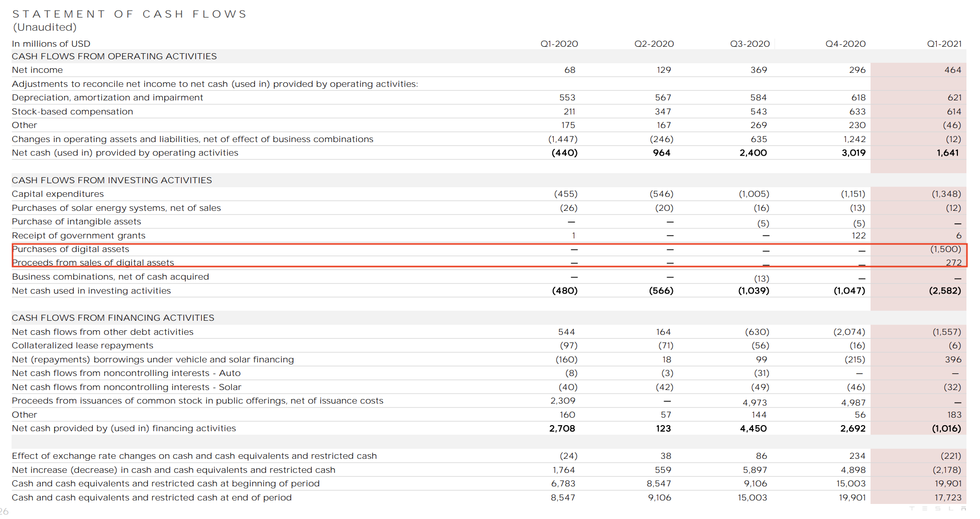
Task: Select the Q4-2020 column header
Action: 845,44
